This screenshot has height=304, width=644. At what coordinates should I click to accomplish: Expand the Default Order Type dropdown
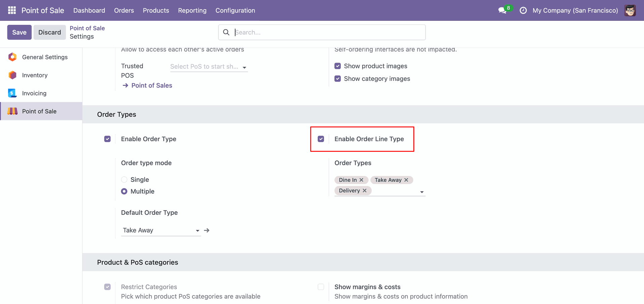[197, 231]
